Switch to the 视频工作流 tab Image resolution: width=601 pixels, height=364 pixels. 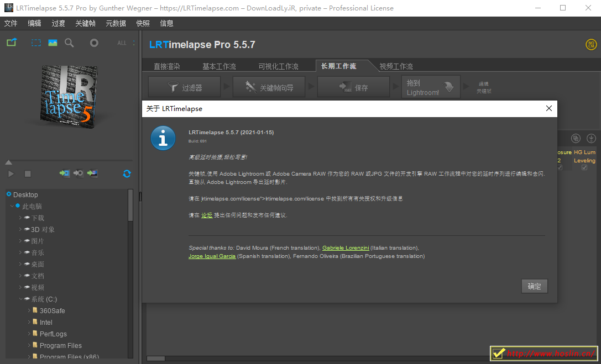pyautogui.click(x=396, y=66)
